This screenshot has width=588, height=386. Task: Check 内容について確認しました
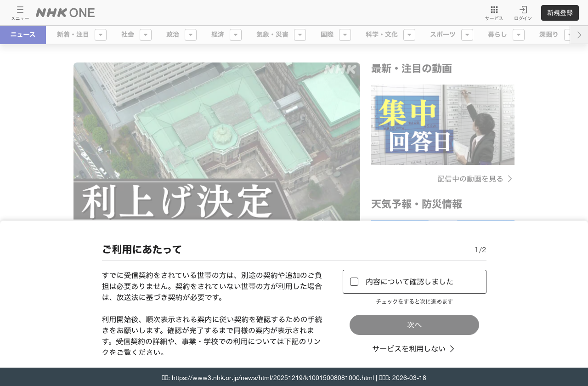tap(354, 281)
